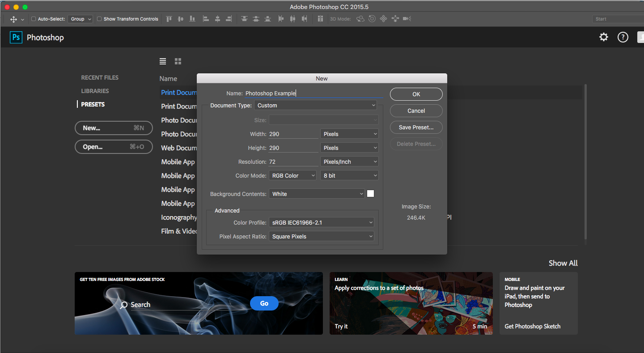
Task: Click the white background color swatch
Action: 370,194
